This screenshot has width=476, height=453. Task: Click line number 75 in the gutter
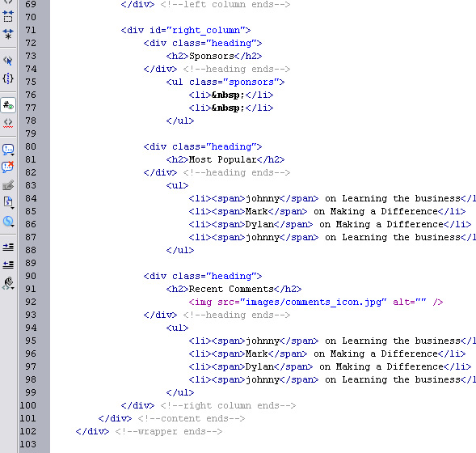click(31, 82)
